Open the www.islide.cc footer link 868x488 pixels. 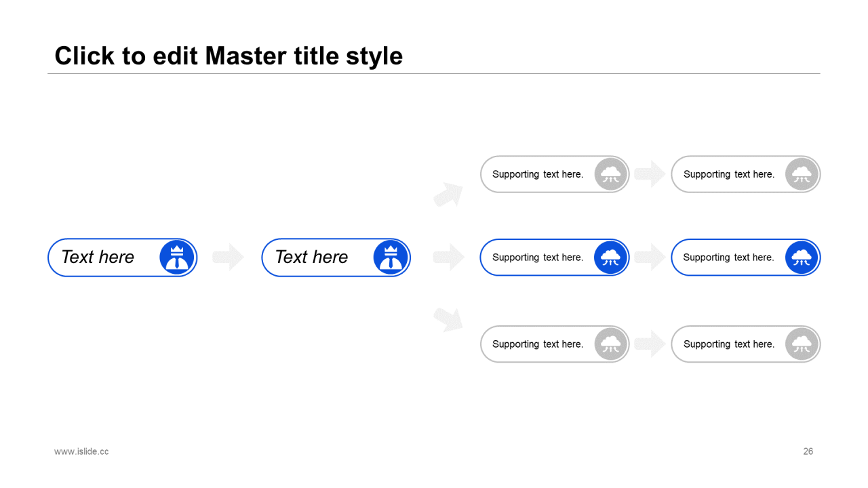81,451
